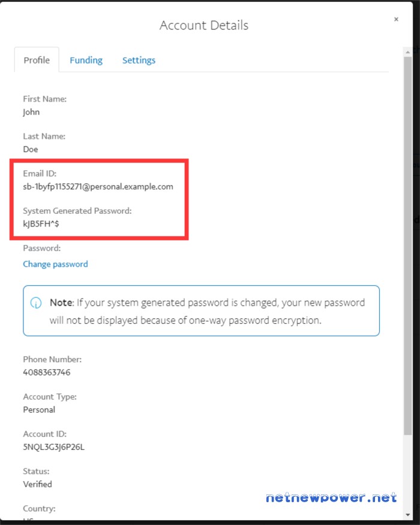420x525 pixels.
Task: Click the vertical scrollbar thumb
Action: coord(407,246)
